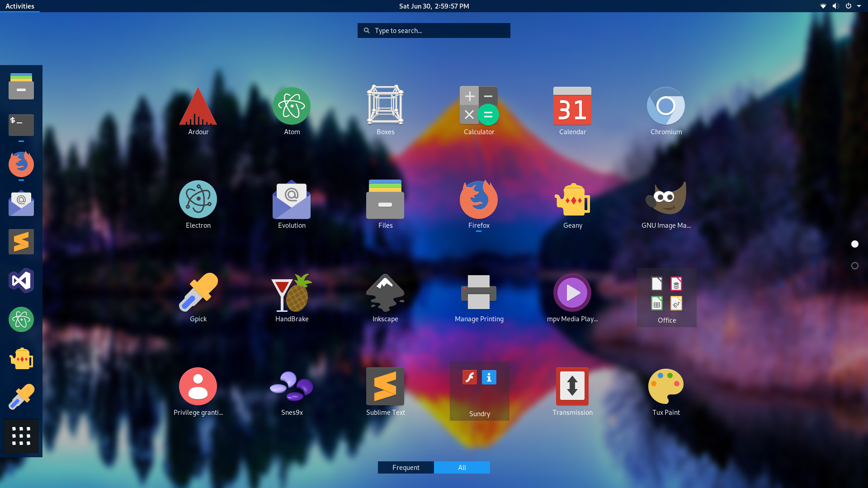Open Inkscape
Image resolution: width=868 pixels, height=488 pixels.
[385, 298]
